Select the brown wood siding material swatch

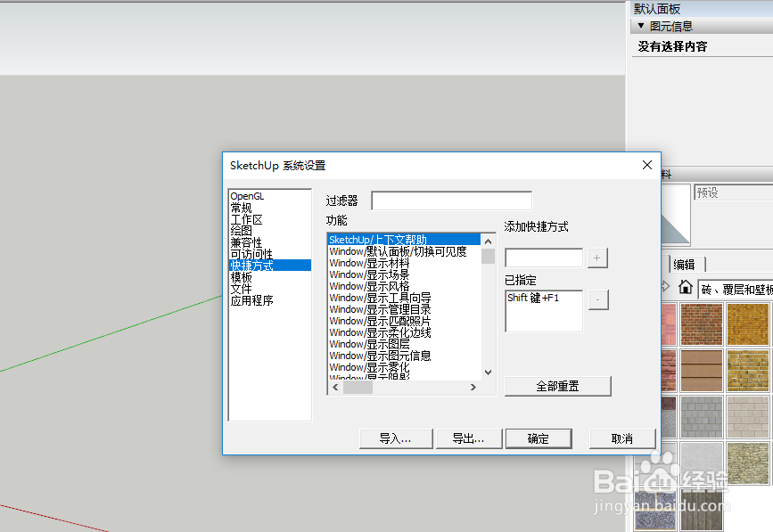coord(702,370)
